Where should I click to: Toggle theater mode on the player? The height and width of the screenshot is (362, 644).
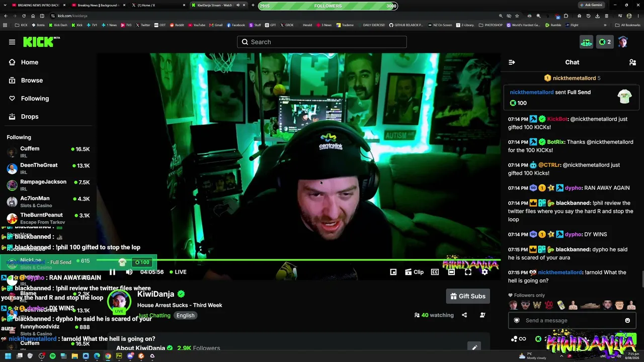click(x=451, y=272)
